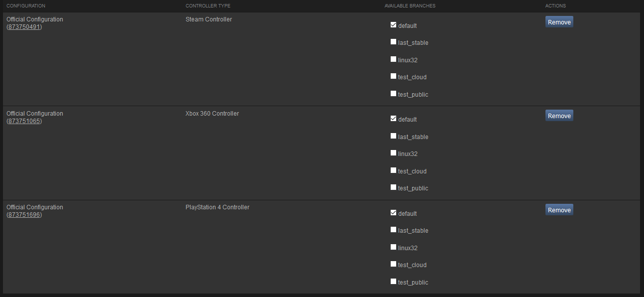Remove the PlayStation 4 Controller configuration
This screenshot has width=644, height=297.
pyautogui.click(x=559, y=210)
